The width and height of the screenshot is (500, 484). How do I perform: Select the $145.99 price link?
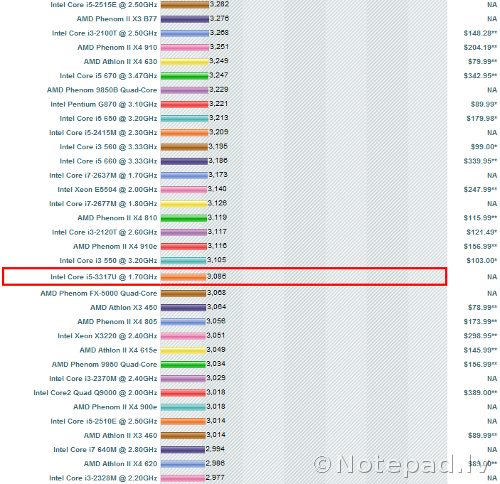pos(480,350)
